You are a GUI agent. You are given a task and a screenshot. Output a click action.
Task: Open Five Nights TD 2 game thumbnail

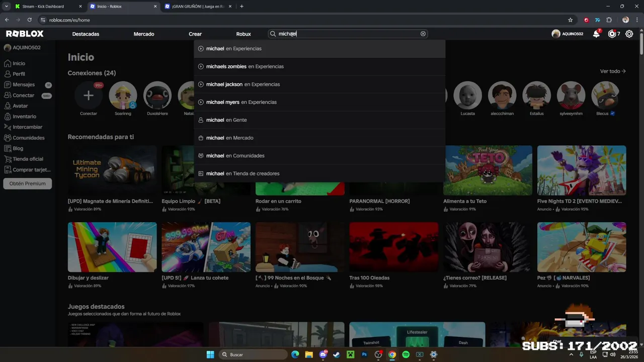tap(582, 170)
